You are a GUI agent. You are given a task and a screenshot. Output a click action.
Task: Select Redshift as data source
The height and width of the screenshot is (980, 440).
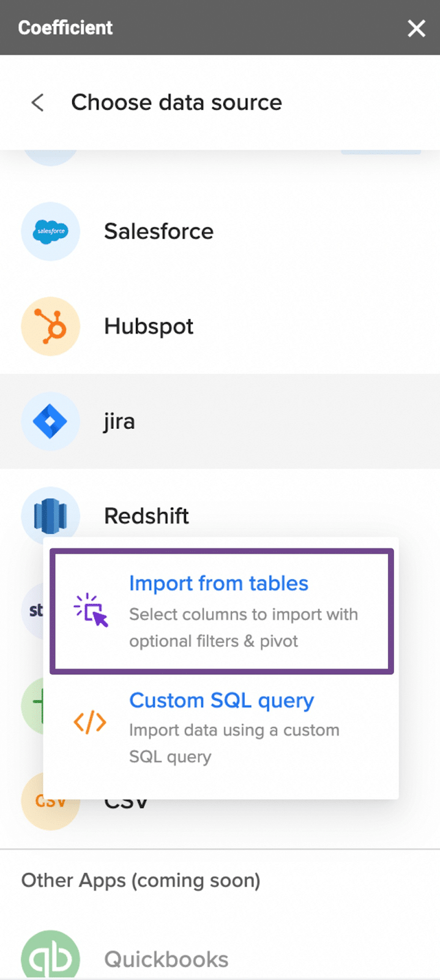coord(146,516)
